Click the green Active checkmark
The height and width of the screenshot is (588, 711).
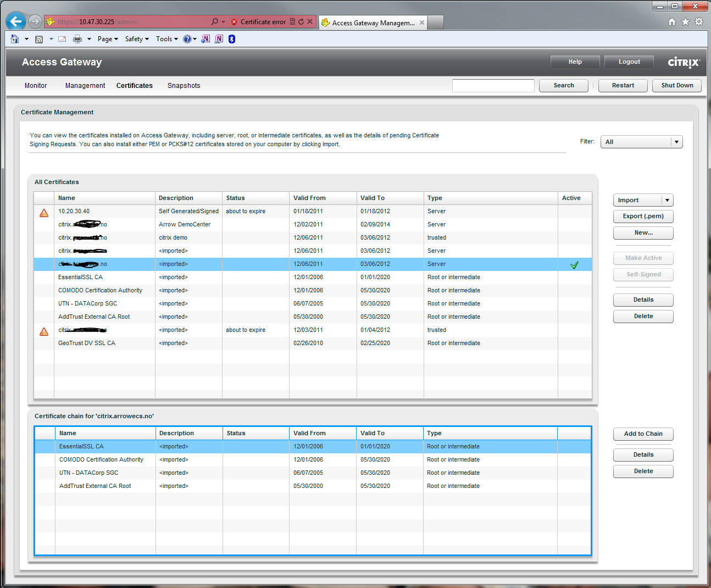coord(574,265)
